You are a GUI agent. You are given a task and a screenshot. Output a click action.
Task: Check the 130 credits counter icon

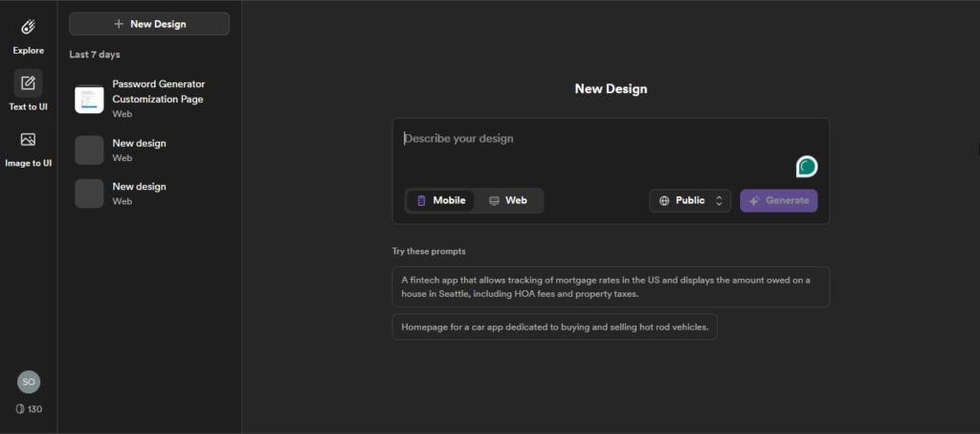pos(19,409)
